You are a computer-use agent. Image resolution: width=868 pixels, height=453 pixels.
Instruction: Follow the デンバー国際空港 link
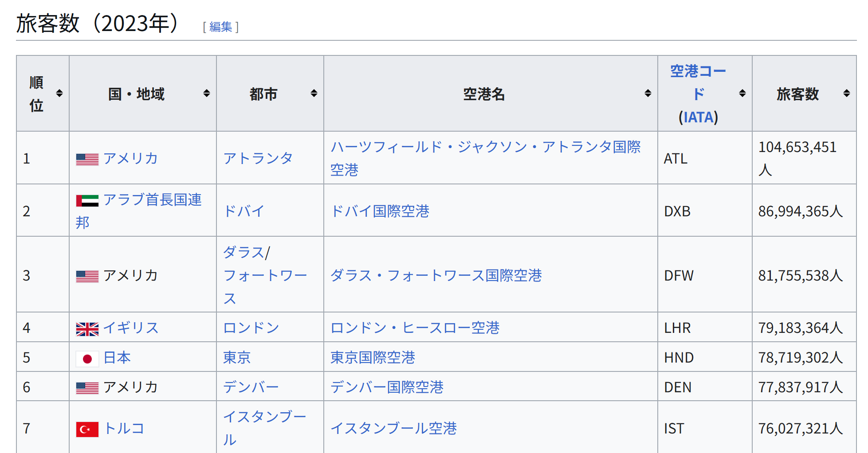[x=387, y=387]
